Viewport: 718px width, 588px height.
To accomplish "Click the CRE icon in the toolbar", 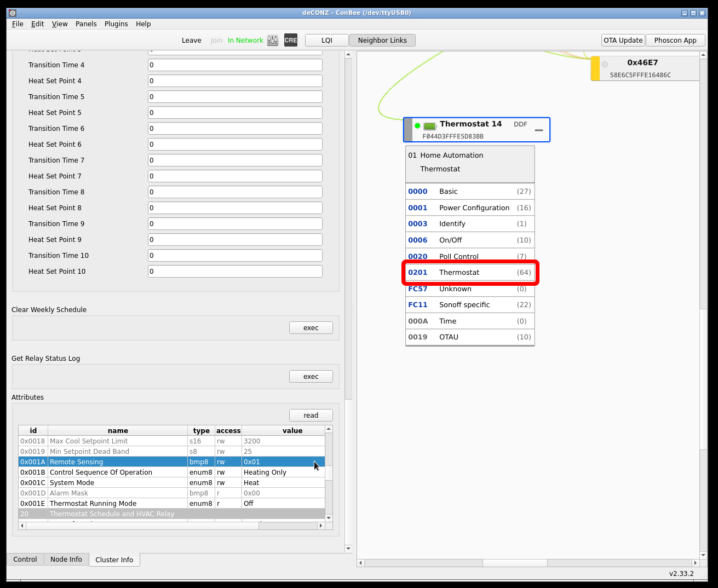I will [291, 40].
